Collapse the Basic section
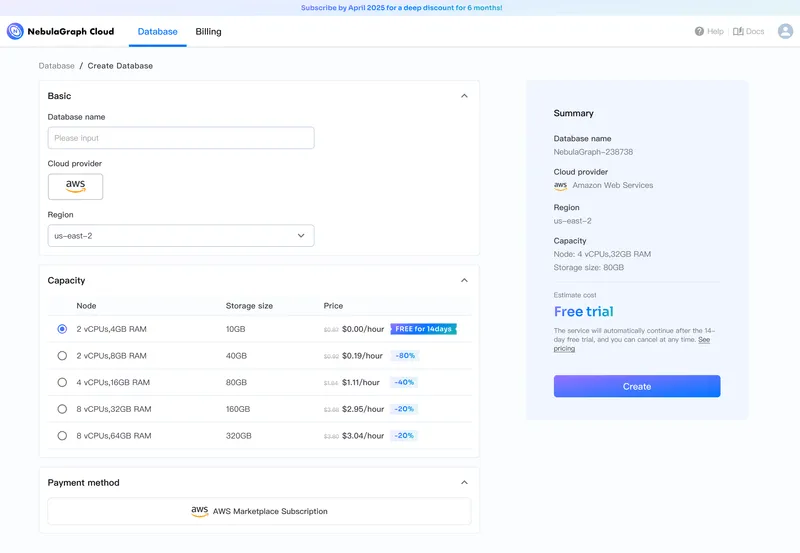 [464, 96]
